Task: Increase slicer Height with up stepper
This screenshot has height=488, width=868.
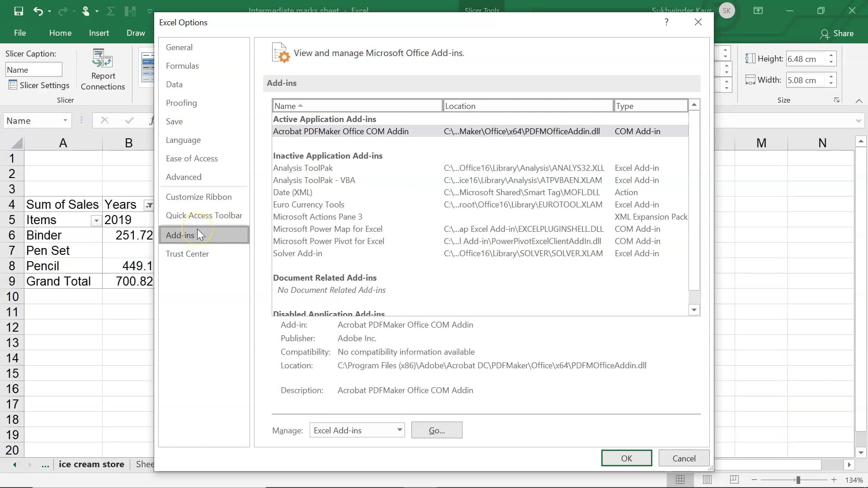Action: click(831, 56)
